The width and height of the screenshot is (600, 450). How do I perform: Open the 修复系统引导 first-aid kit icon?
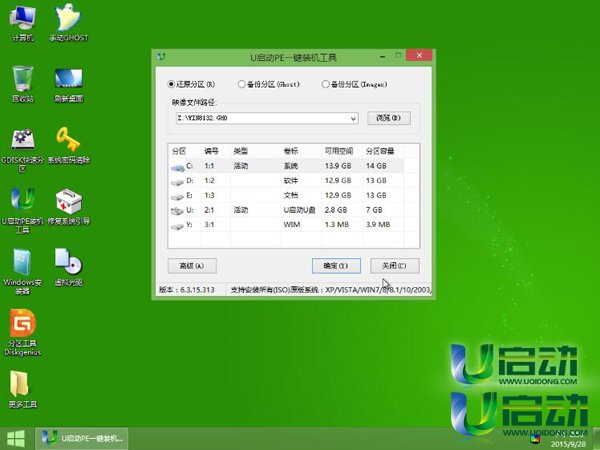pos(68,207)
